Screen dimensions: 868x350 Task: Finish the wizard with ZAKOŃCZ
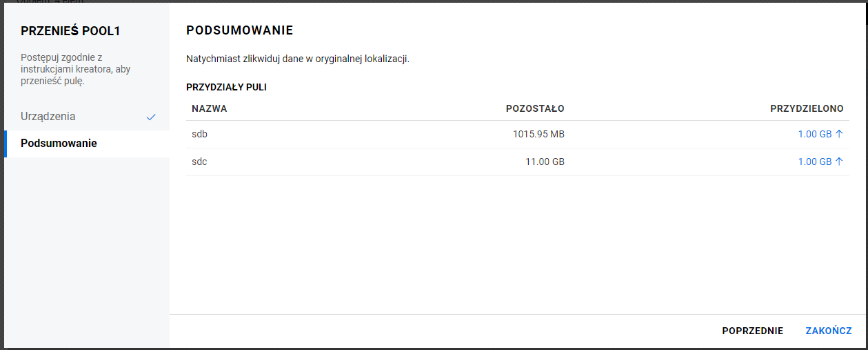point(829,331)
